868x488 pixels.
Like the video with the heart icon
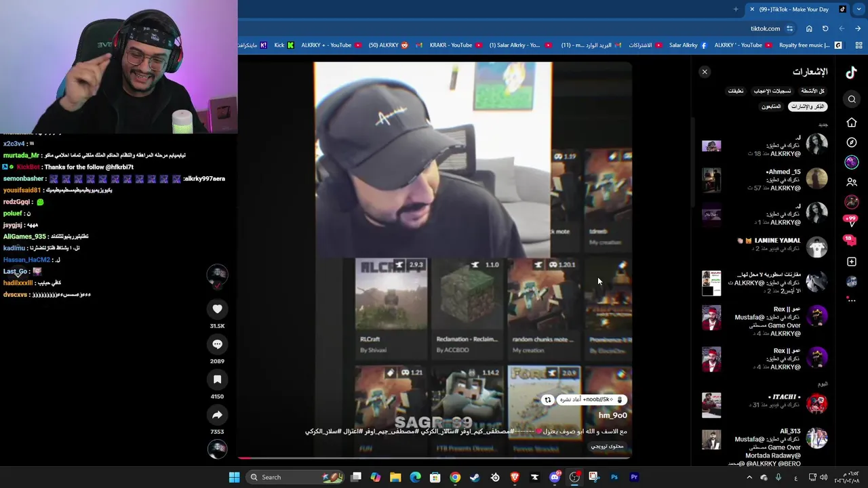point(217,309)
